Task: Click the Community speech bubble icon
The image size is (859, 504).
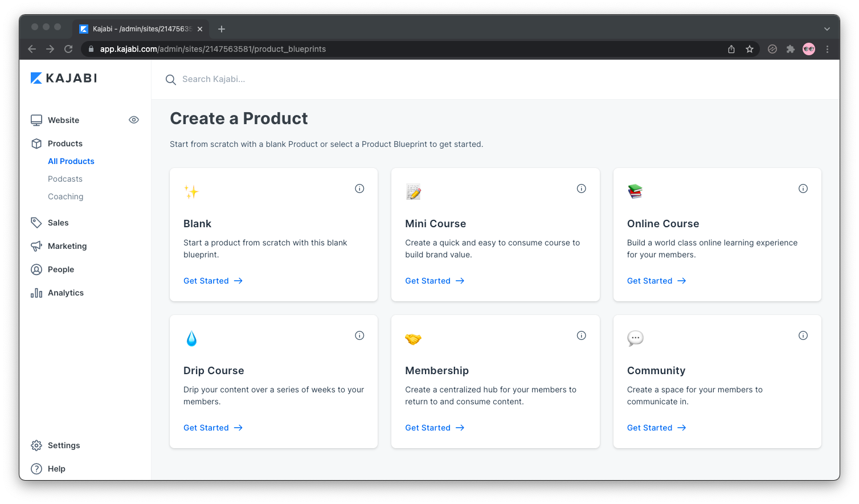Action: click(x=635, y=338)
